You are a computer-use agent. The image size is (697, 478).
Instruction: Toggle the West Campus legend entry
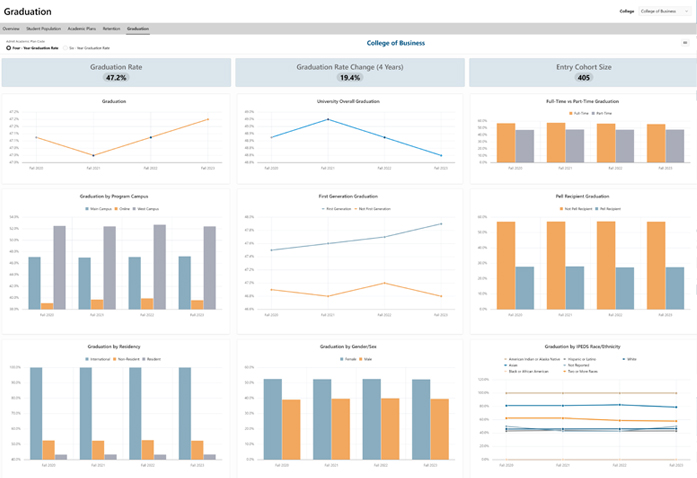(x=146, y=209)
